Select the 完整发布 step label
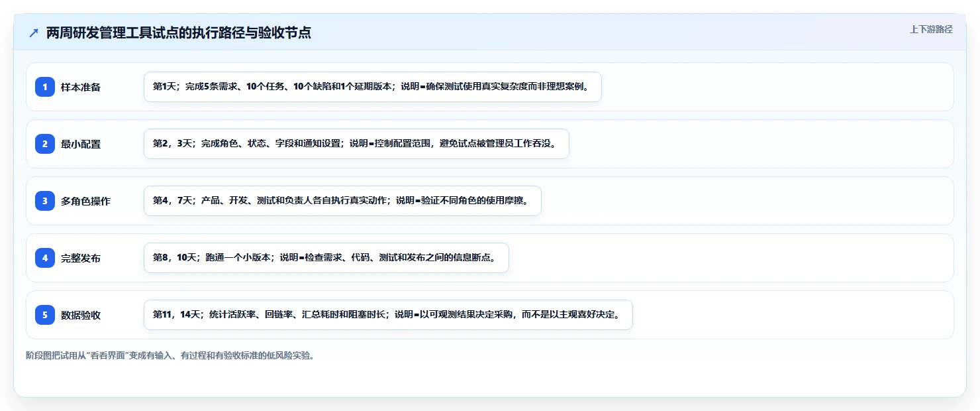Image resolution: width=980 pixels, height=411 pixels. tap(81, 258)
